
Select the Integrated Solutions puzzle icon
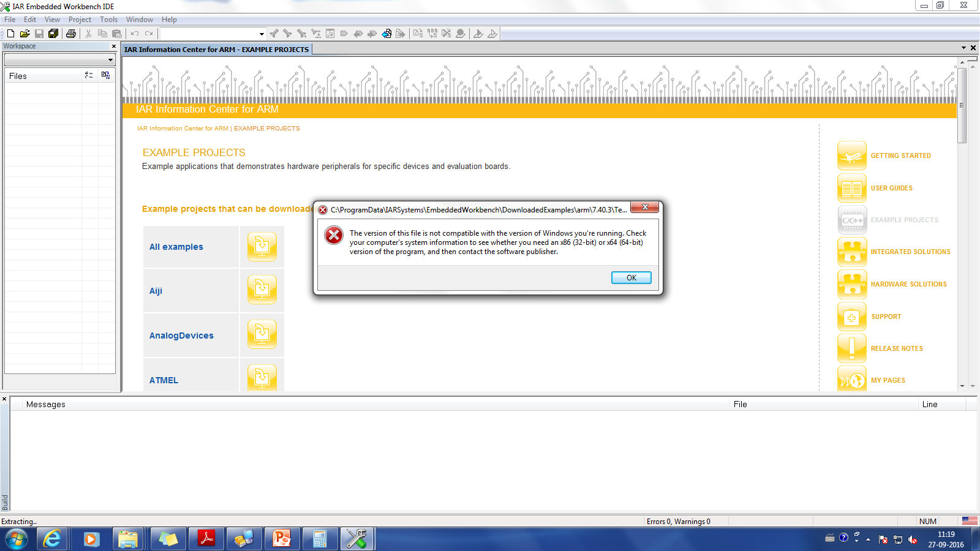pos(852,252)
